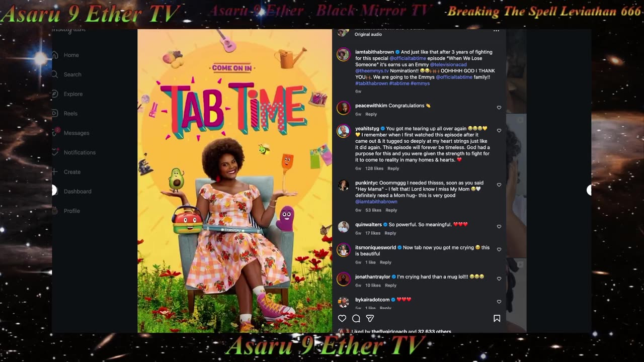Click the Tab Time poster image
This screenshot has height=362, width=644.
point(235,181)
